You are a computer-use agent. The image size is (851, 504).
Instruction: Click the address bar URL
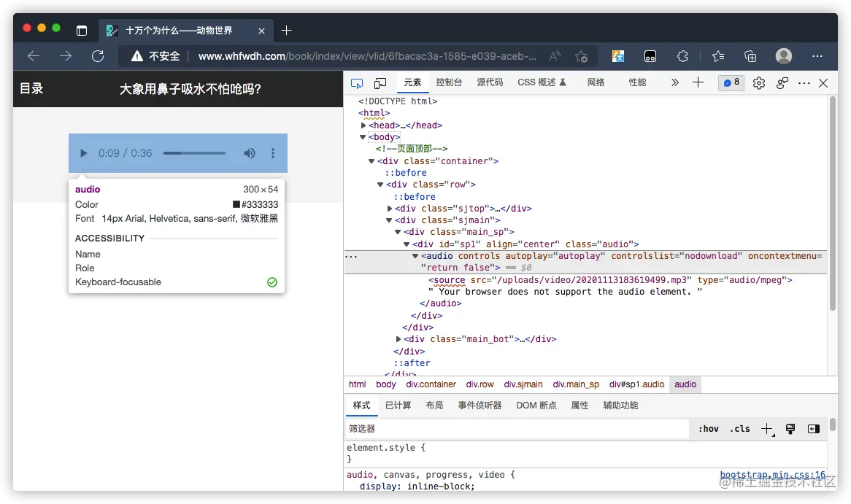367,56
